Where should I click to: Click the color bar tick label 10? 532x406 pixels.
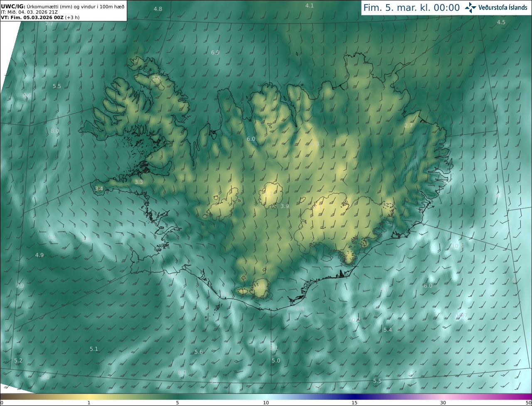[x=266, y=403]
